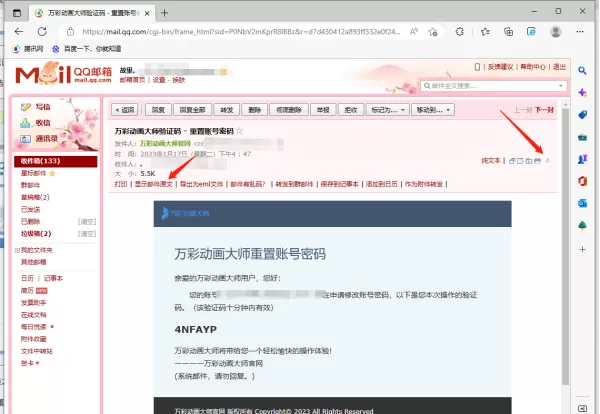600x414 pixels.
Task: Open the 标记为... dropdown
Action: pyautogui.click(x=388, y=110)
